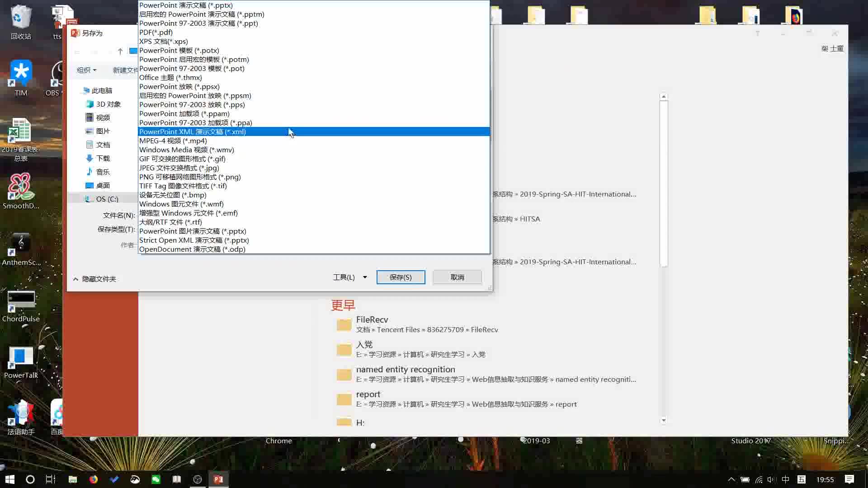Viewport: 868px width, 488px height.
Task: Collapse folders with 隐藏文件夹
Action: tap(94, 279)
